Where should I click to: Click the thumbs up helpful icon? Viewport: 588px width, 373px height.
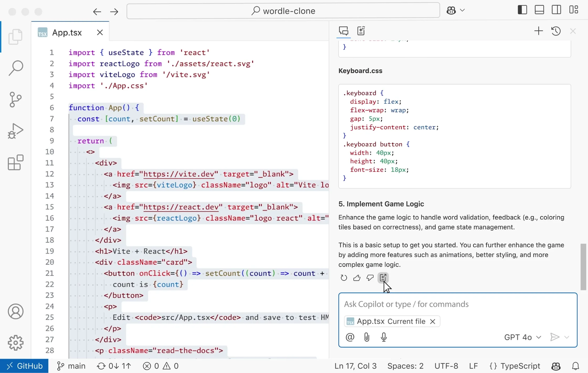[357, 278]
